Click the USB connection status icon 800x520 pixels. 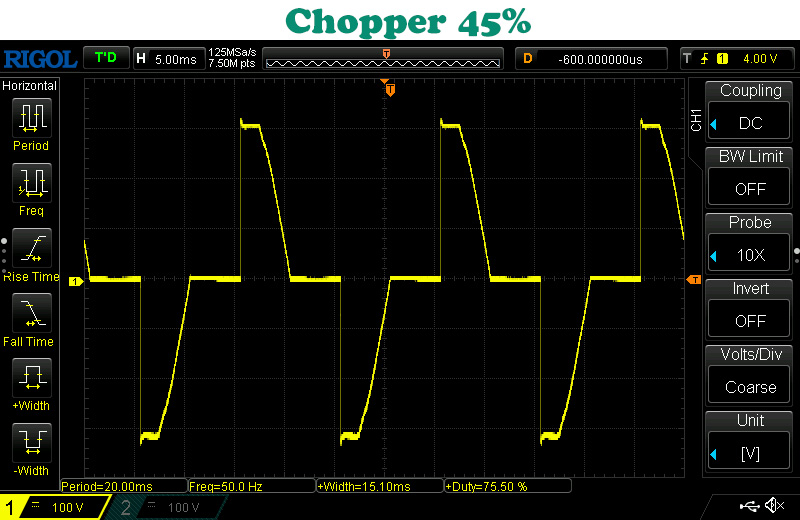(x=749, y=506)
